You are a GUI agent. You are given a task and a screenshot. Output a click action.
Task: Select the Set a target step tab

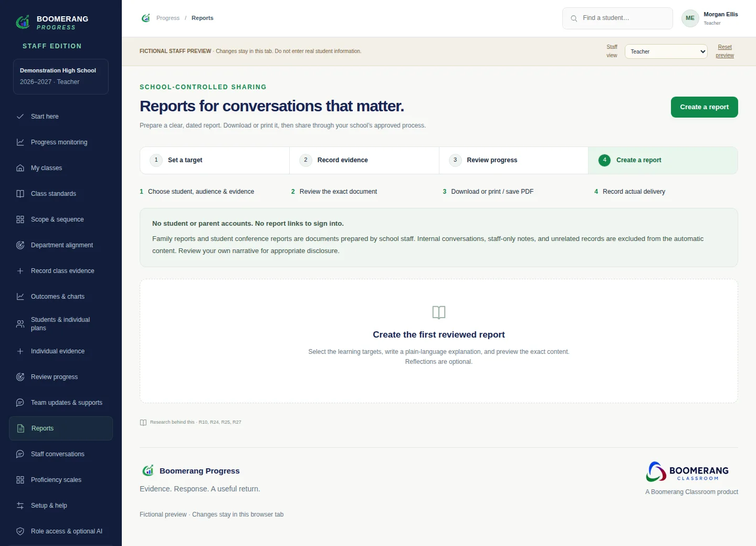pos(215,160)
